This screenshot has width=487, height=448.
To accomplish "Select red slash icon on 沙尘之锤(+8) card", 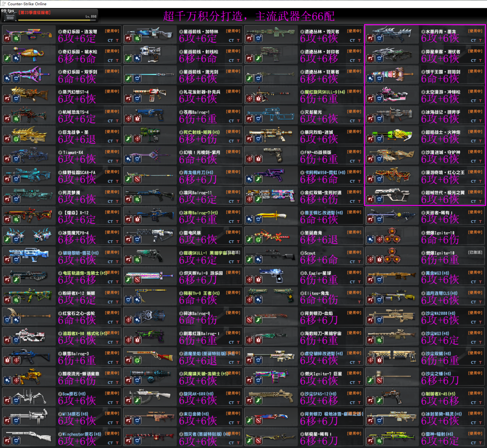I will [x=380, y=380].
